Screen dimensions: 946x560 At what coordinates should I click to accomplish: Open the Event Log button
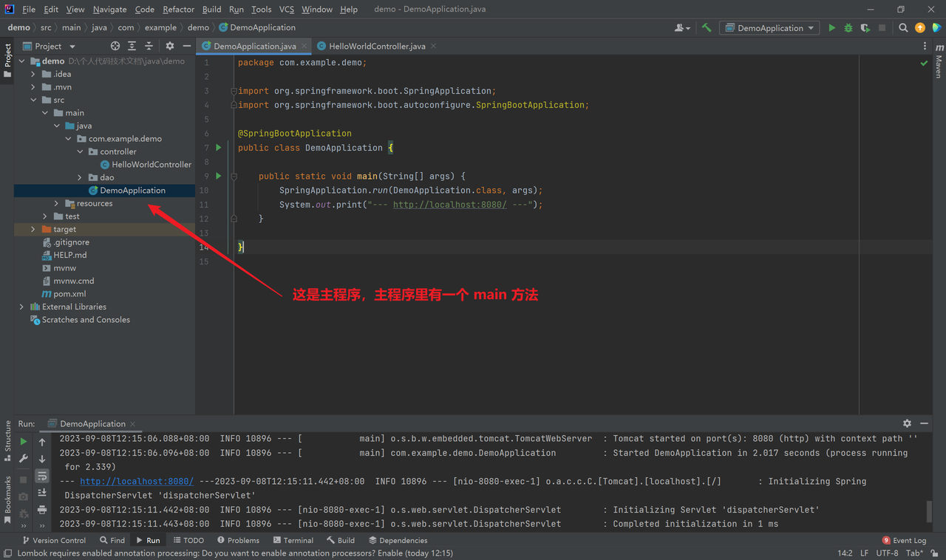click(x=904, y=540)
